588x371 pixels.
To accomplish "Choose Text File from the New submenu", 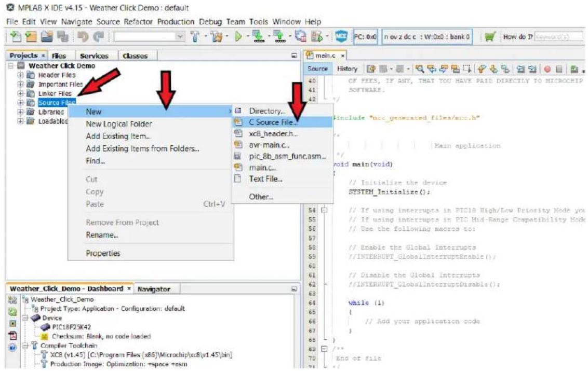I will coord(283,178).
